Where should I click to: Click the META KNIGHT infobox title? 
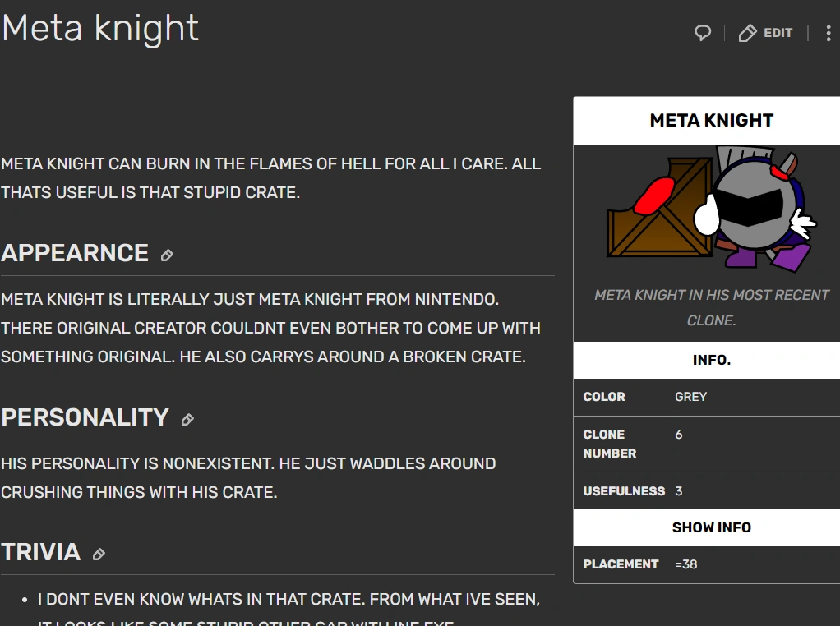711,121
